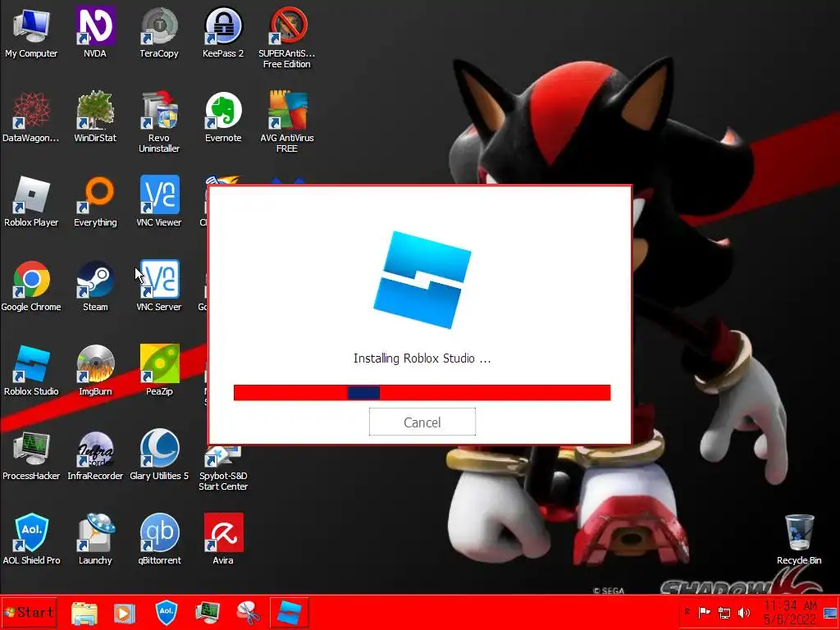Select the ProcessHacker desktop shortcut
Image resolution: width=840 pixels, height=630 pixels.
[31, 456]
